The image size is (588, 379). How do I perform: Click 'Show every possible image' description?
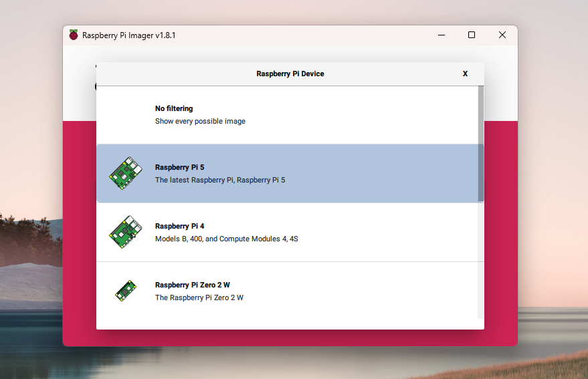click(200, 122)
